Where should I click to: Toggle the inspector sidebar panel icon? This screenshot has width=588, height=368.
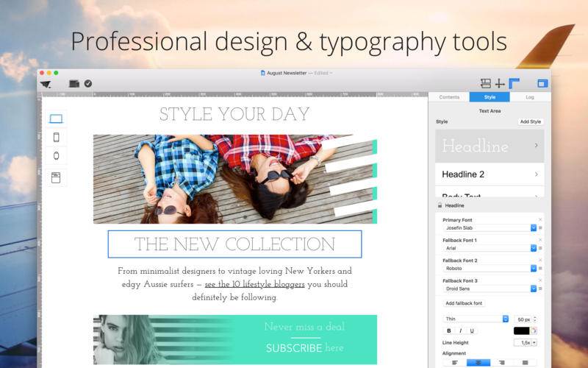pyautogui.click(x=542, y=83)
